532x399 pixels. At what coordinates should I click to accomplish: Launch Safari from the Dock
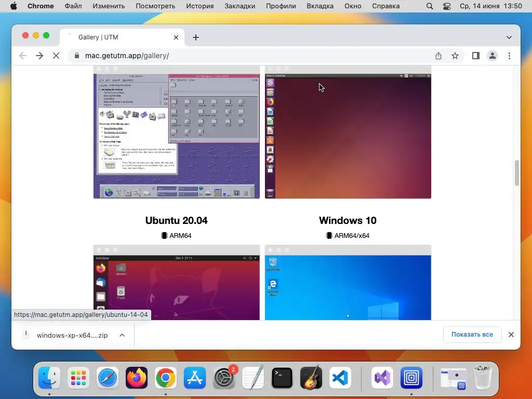pyautogui.click(x=108, y=378)
